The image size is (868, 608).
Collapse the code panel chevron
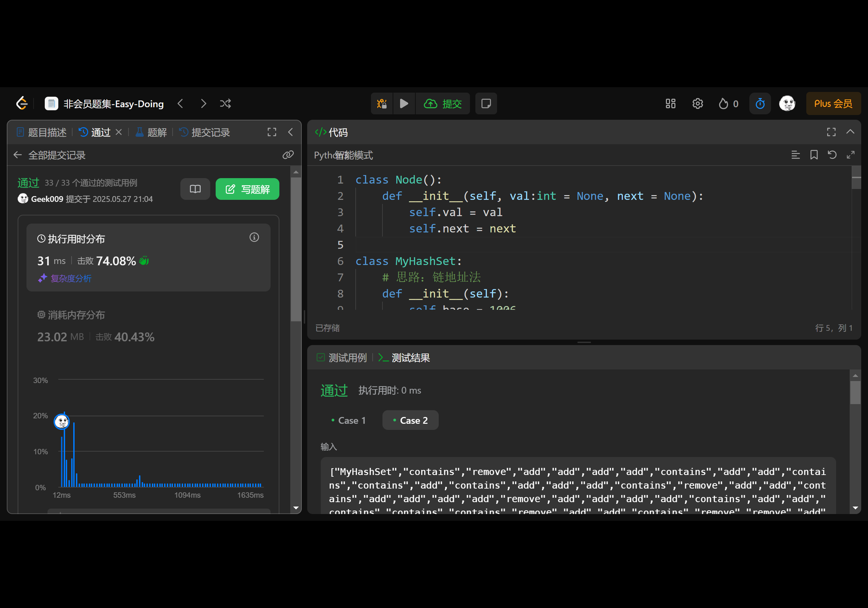(850, 132)
